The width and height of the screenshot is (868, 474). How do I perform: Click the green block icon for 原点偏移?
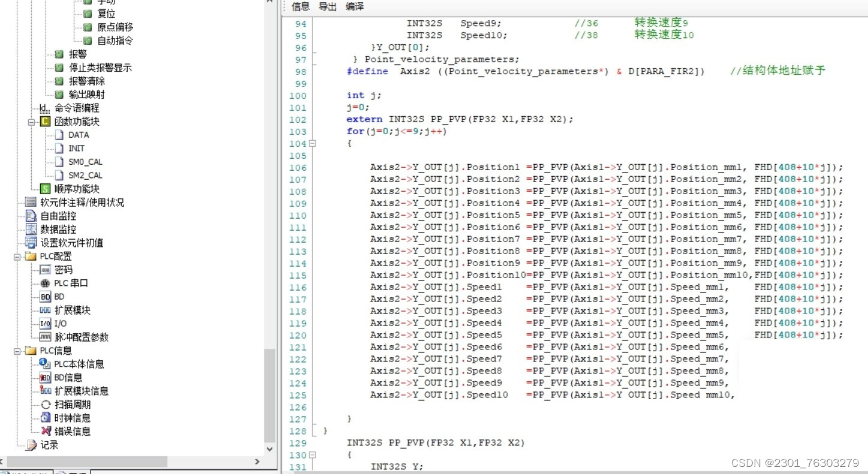(88, 27)
